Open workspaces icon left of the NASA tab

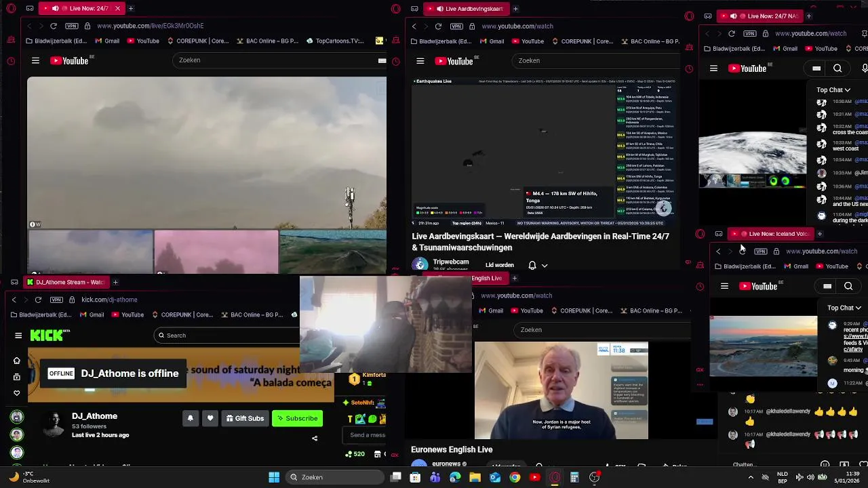[708, 16]
